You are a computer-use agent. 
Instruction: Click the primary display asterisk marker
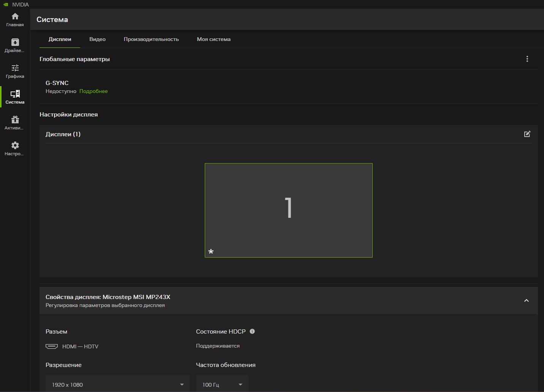[x=211, y=252]
